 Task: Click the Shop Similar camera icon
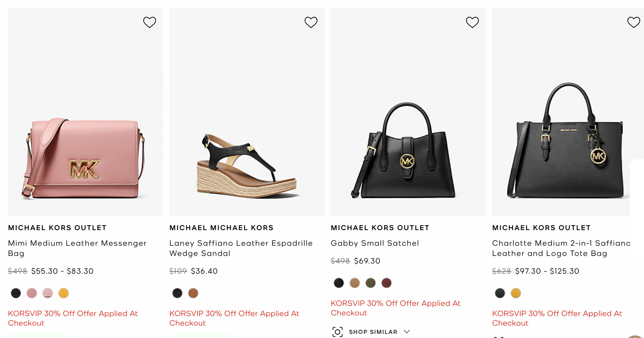point(337,332)
